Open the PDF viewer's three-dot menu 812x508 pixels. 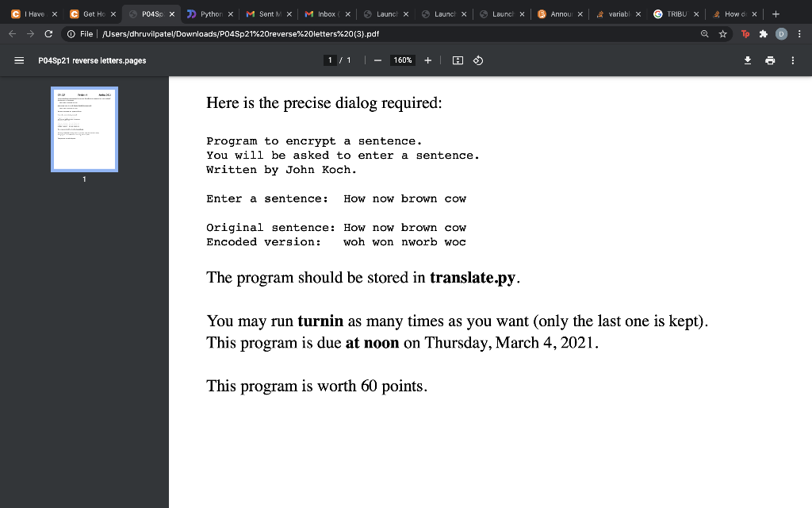tap(792, 60)
